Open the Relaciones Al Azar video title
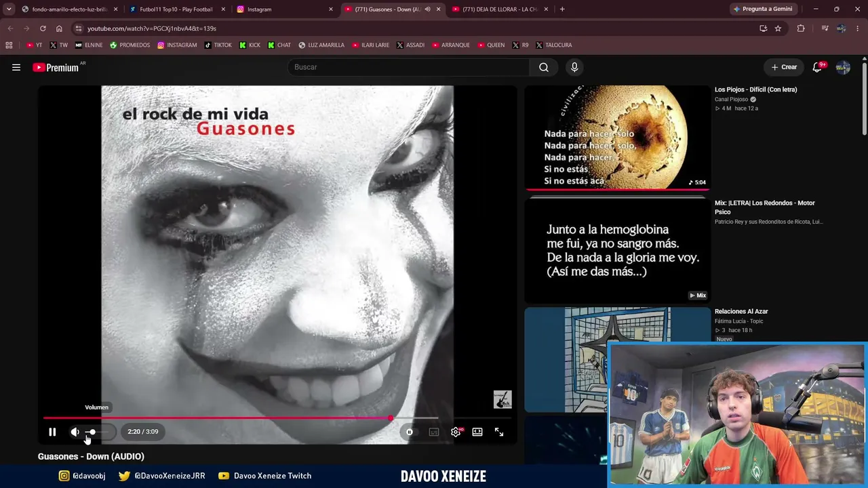 (x=741, y=312)
